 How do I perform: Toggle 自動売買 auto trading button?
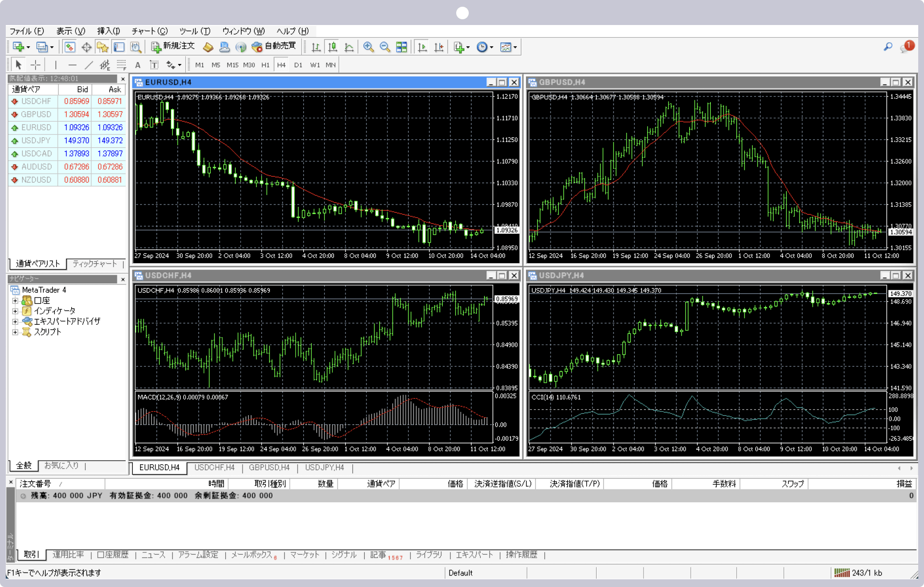pyautogui.click(x=274, y=46)
